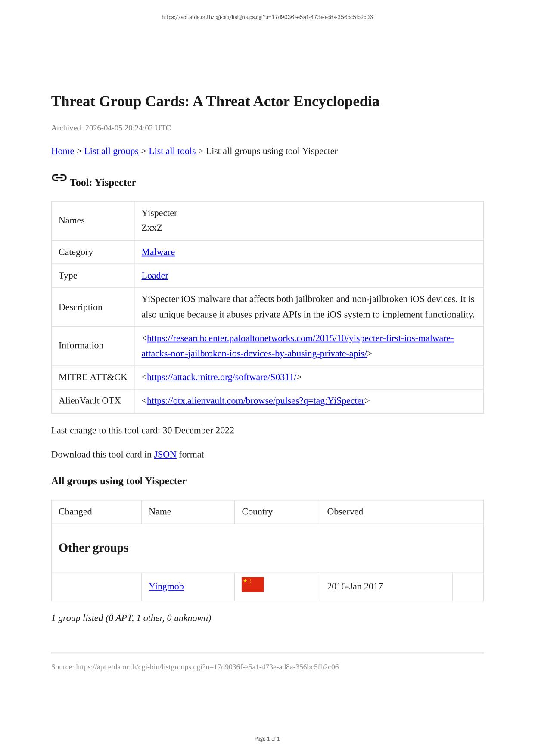
Task: Click the China flag icon
Action: [x=252, y=585]
